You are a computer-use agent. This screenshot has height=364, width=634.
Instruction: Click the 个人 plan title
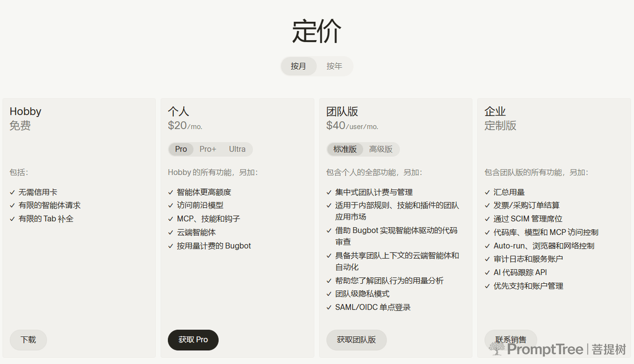coord(178,111)
